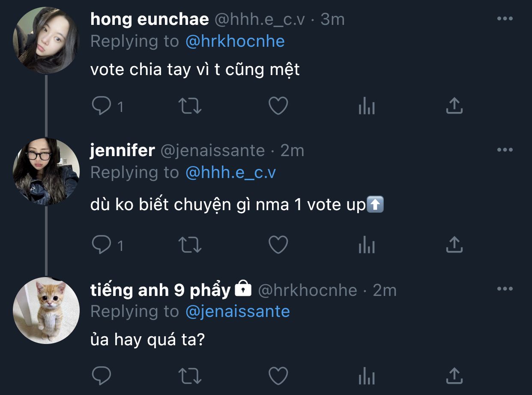532x395 pixels.
Task: Share jennifer's tweet
Action: coord(454,245)
